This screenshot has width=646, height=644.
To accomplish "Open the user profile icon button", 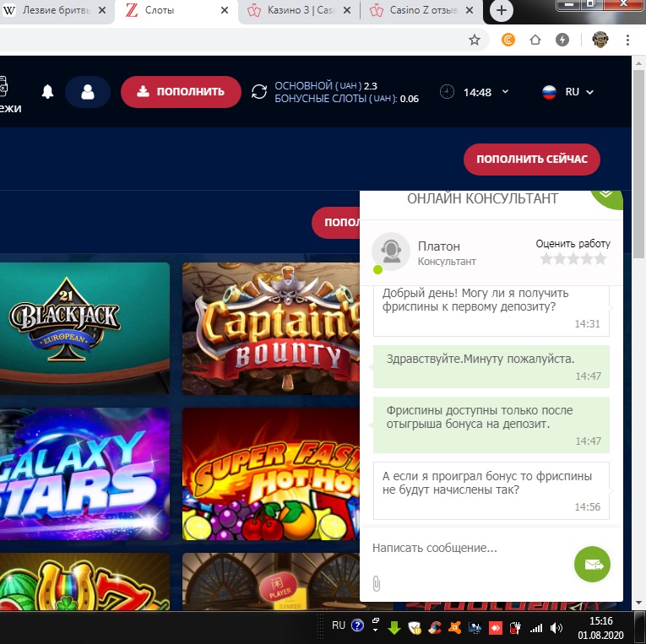I will pyautogui.click(x=87, y=92).
